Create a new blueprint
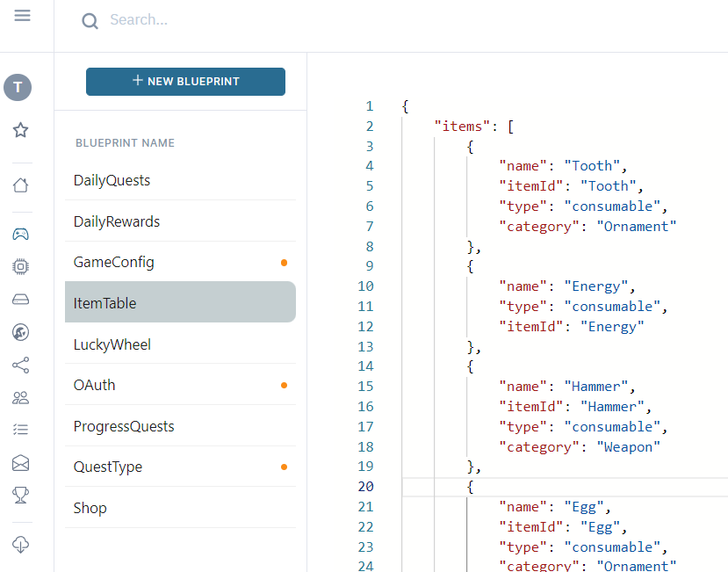728x572 pixels. 185,82
